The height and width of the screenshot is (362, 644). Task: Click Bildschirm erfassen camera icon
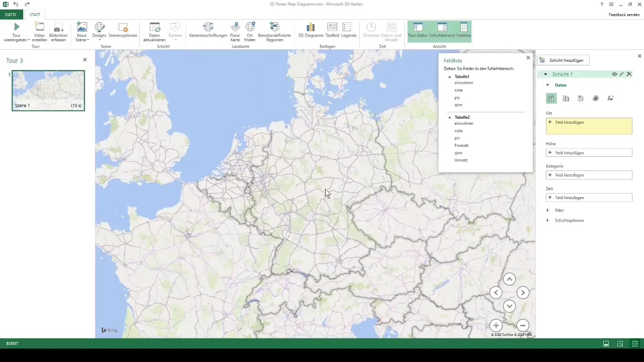pos(58,27)
